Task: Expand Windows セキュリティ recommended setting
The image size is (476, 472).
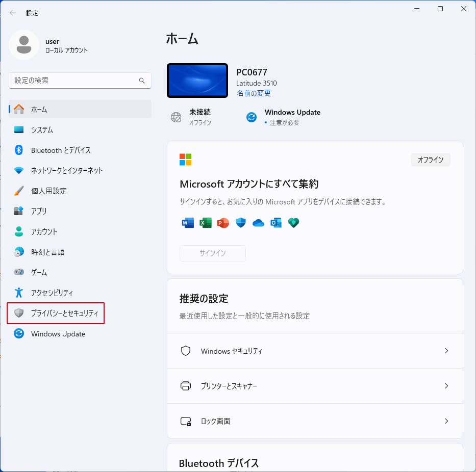Action: pyautogui.click(x=315, y=351)
